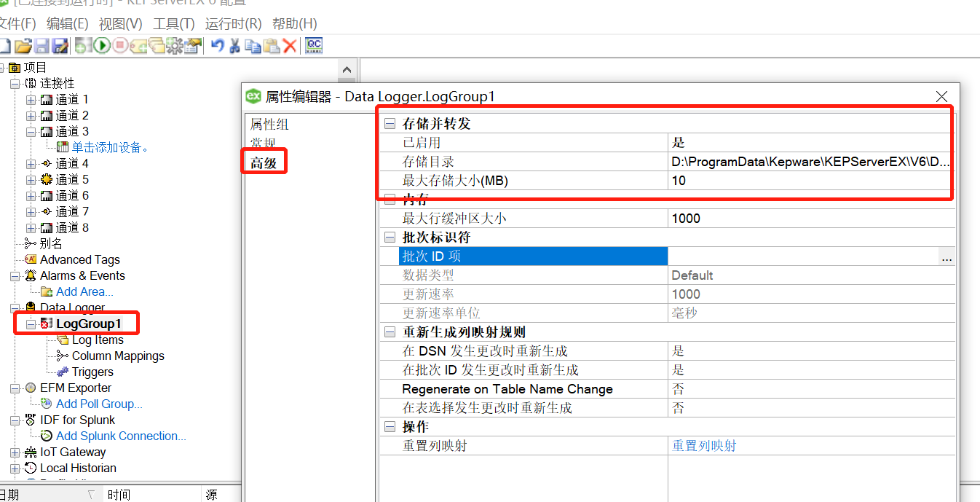
Task: Click the Save As icon with pencil
Action: [60, 46]
